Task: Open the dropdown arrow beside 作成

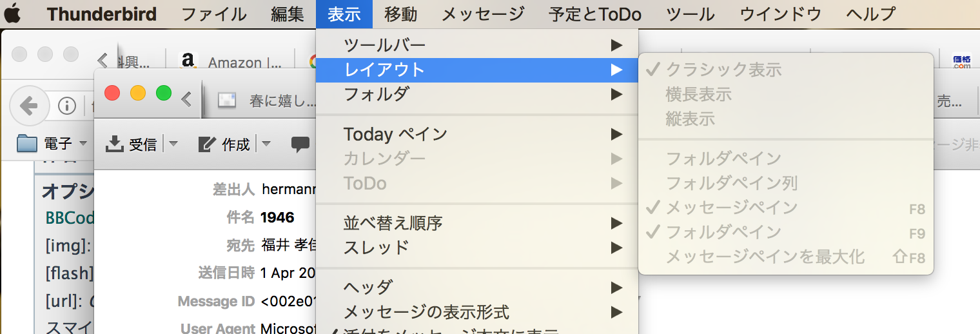Action: coord(266,144)
